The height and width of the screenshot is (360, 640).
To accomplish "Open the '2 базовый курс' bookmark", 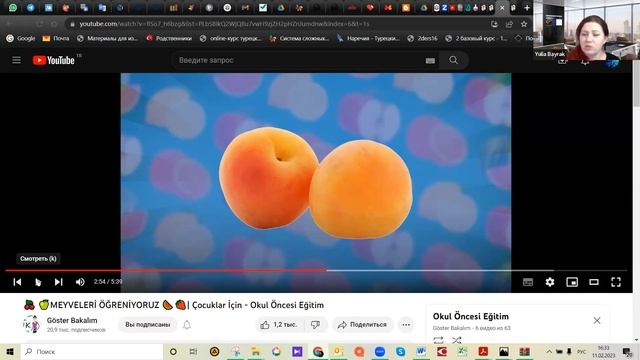I will (476, 38).
